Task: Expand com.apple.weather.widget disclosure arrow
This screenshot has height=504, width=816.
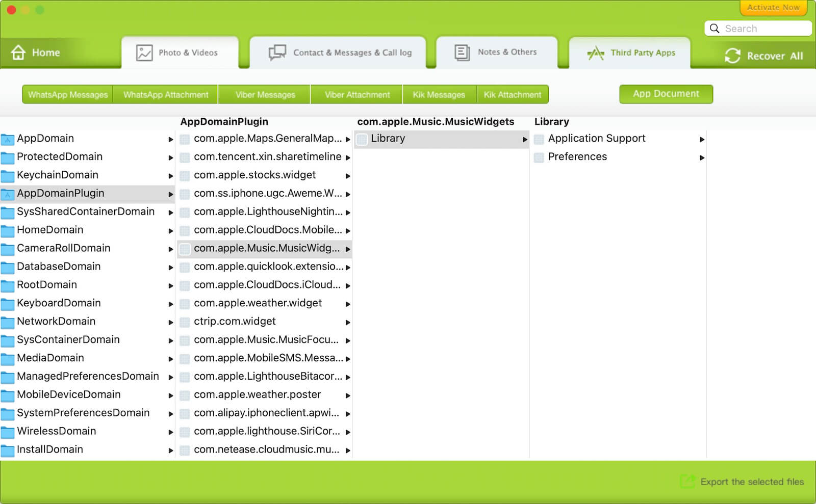Action: pos(348,304)
